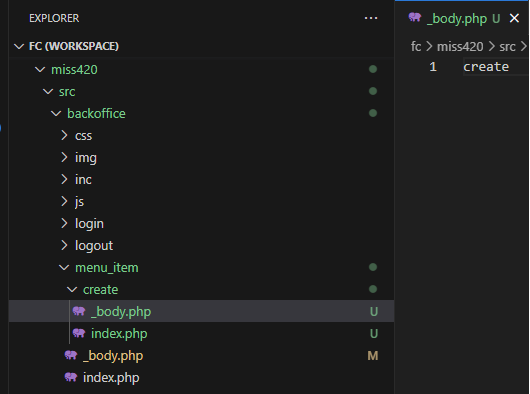The image size is (530, 394).
Task: Expand the js folder chevron
Action: (x=64, y=201)
